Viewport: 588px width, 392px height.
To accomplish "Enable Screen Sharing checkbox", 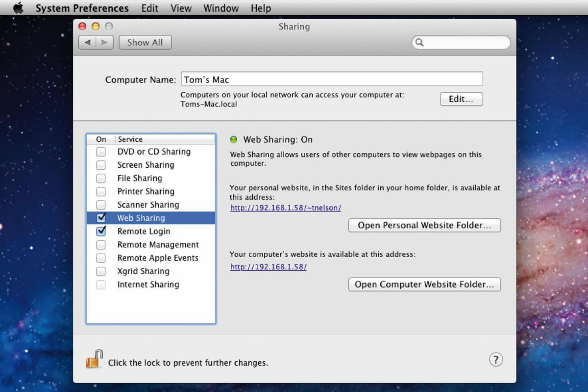I will pos(101,165).
